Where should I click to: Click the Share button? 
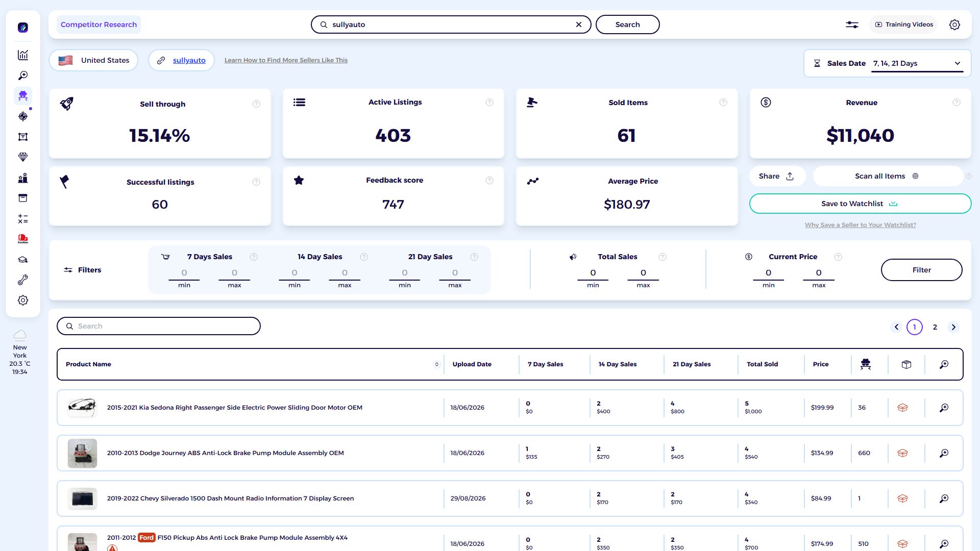pyautogui.click(x=777, y=176)
